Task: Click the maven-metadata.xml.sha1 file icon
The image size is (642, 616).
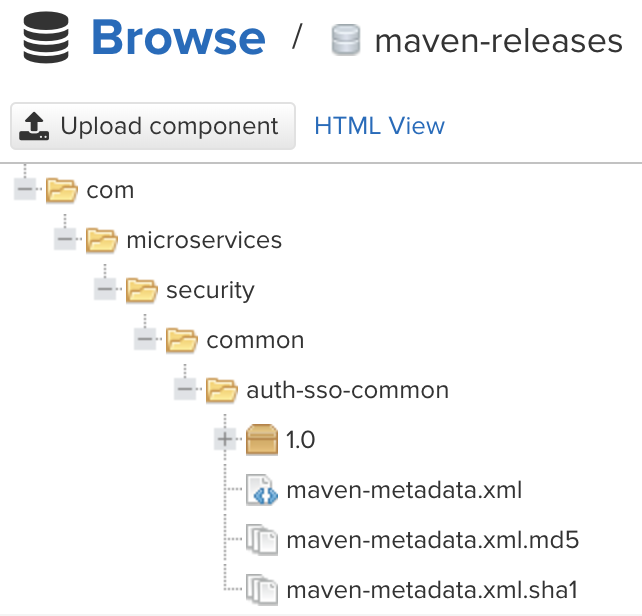Action: (262, 588)
